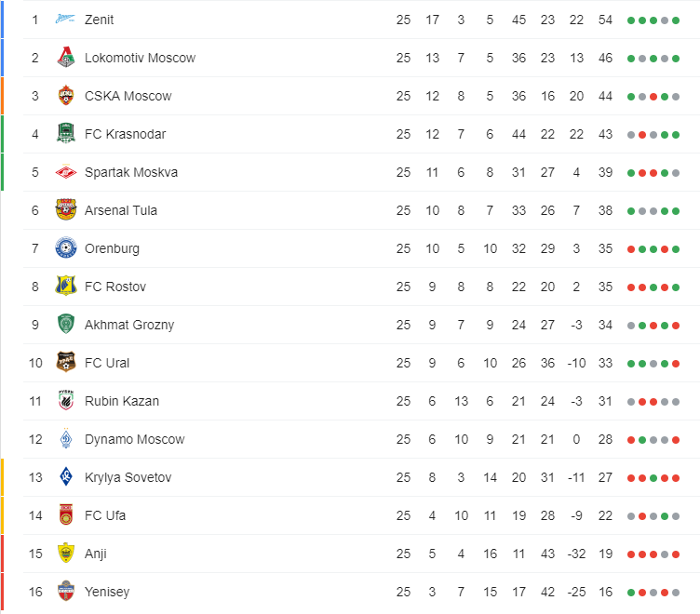Screen dimensions: 700x614
Task: Open the Anji team name link
Action: coord(96,554)
